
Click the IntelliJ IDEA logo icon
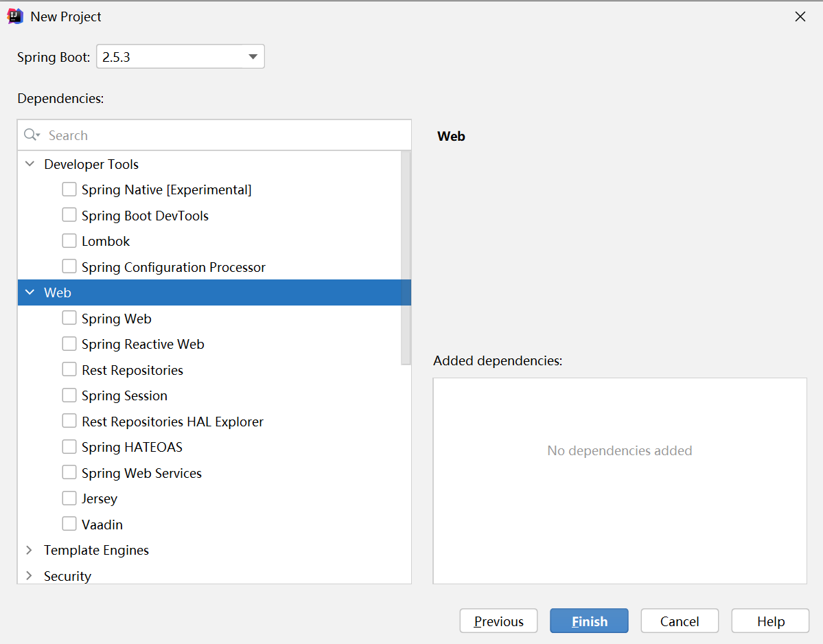click(x=15, y=16)
